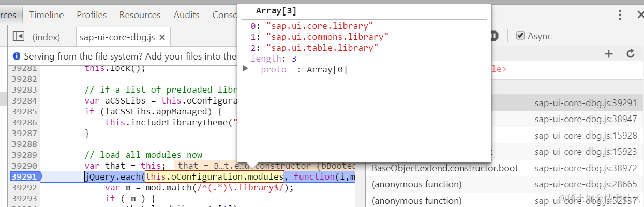Add a watch expression with the plus icon
This screenshot has height=207, width=644.
coord(609,53)
